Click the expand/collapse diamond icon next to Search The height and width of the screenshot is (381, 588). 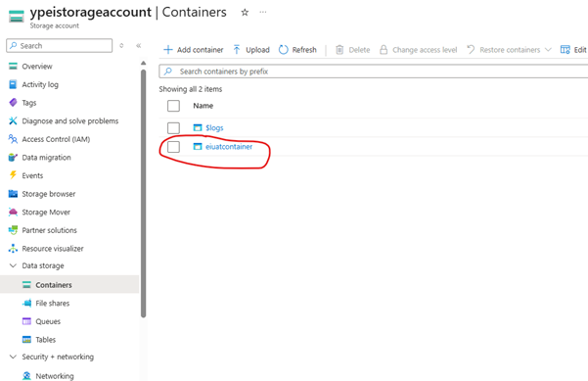(x=121, y=45)
